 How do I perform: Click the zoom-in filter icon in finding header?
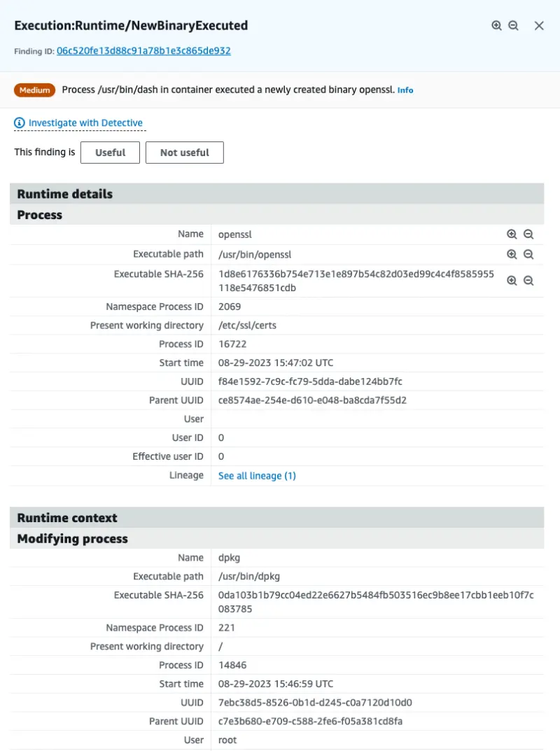click(x=496, y=25)
